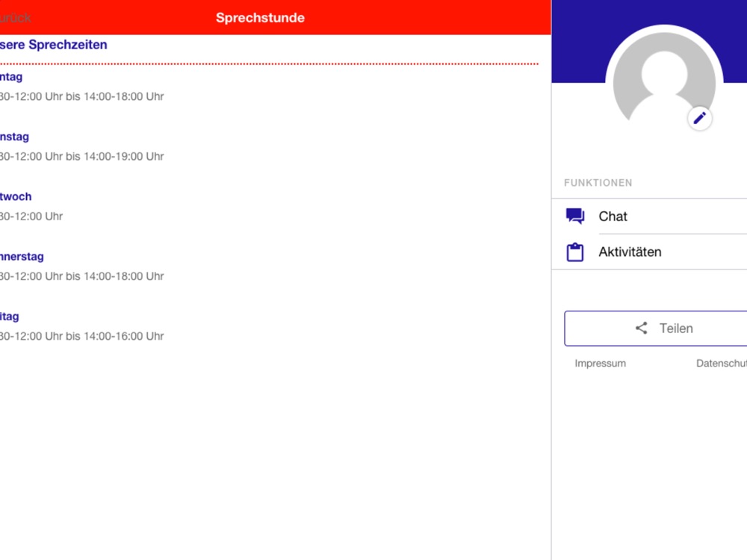
Task: Click the Sprechzeiten heading
Action: pyautogui.click(x=53, y=45)
